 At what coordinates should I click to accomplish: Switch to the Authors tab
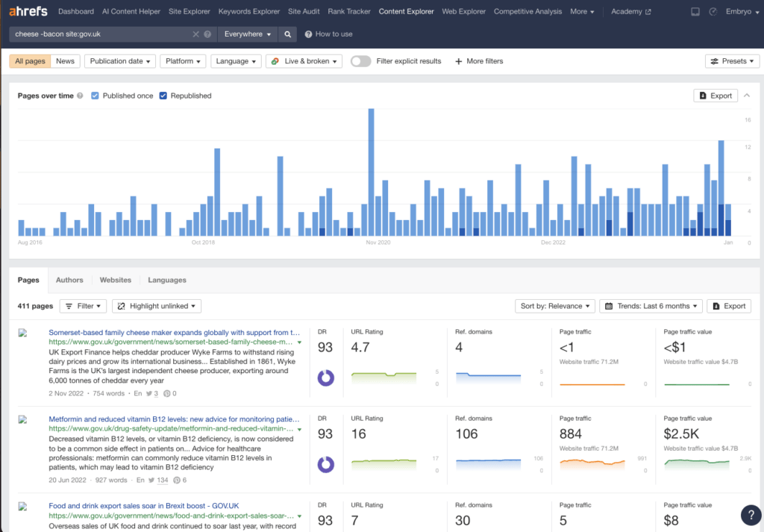(x=69, y=280)
